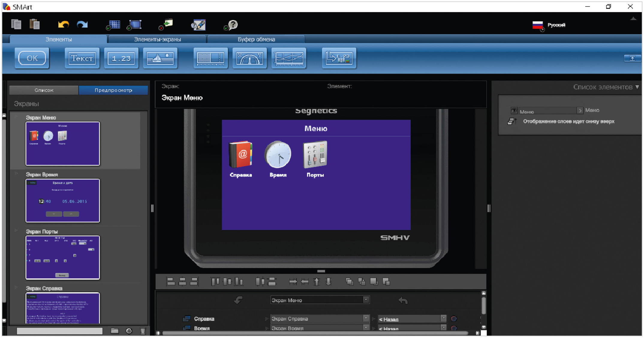The image size is (644, 338).
Task: Expand the Экран Справка combo box
Action: (366, 319)
